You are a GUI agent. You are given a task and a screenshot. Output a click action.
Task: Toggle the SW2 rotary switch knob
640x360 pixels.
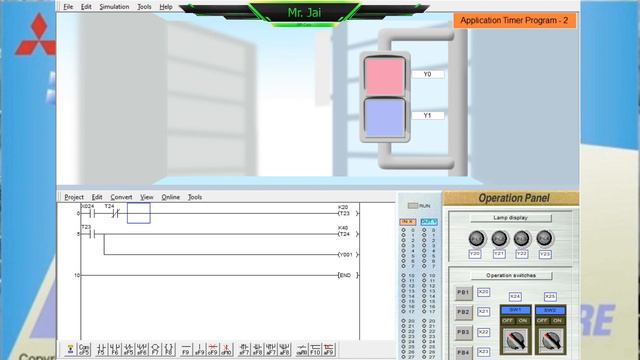[x=550, y=341]
